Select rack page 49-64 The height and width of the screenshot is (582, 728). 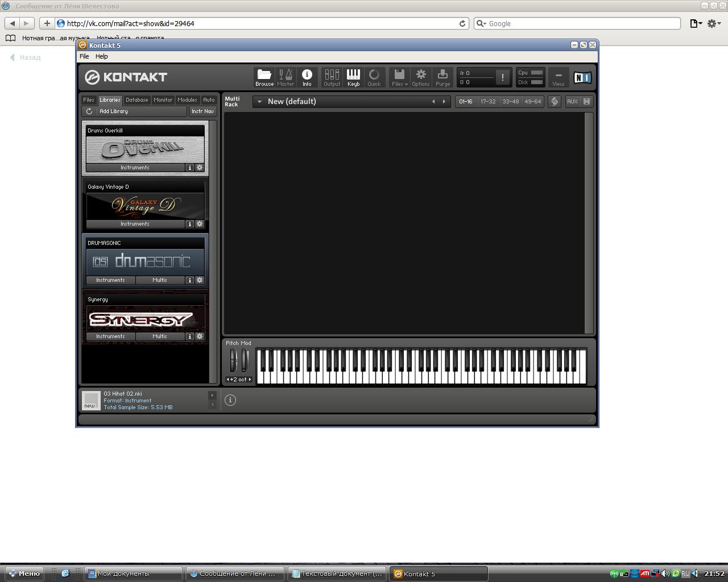click(533, 102)
